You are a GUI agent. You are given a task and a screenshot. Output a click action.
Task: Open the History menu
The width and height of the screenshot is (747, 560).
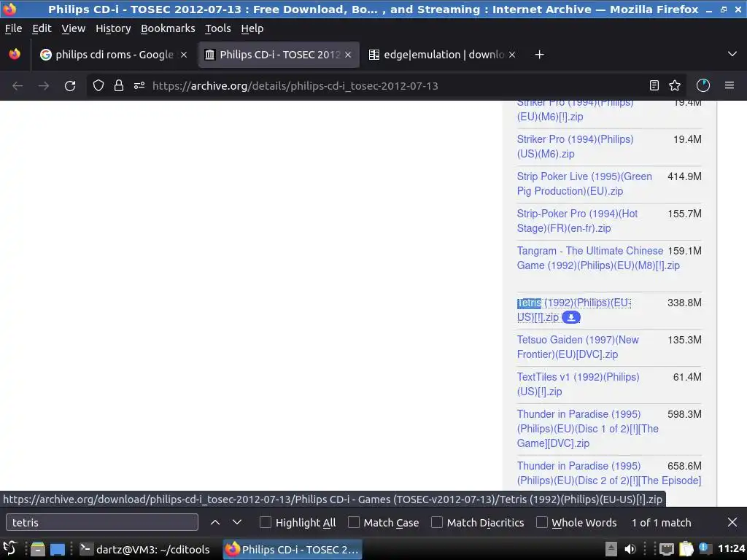(113, 28)
